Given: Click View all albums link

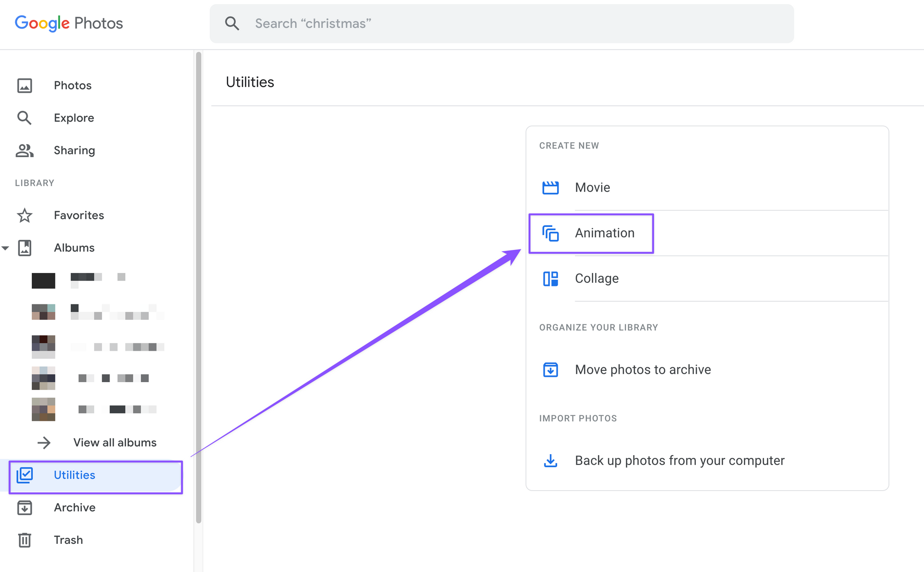Looking at the screenshot, I should coord(115,443).
